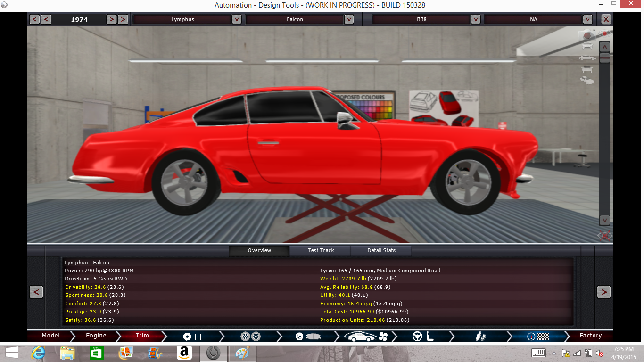Go to the Factory section
Screen dimensions: 644x362
tap(590, 336)
